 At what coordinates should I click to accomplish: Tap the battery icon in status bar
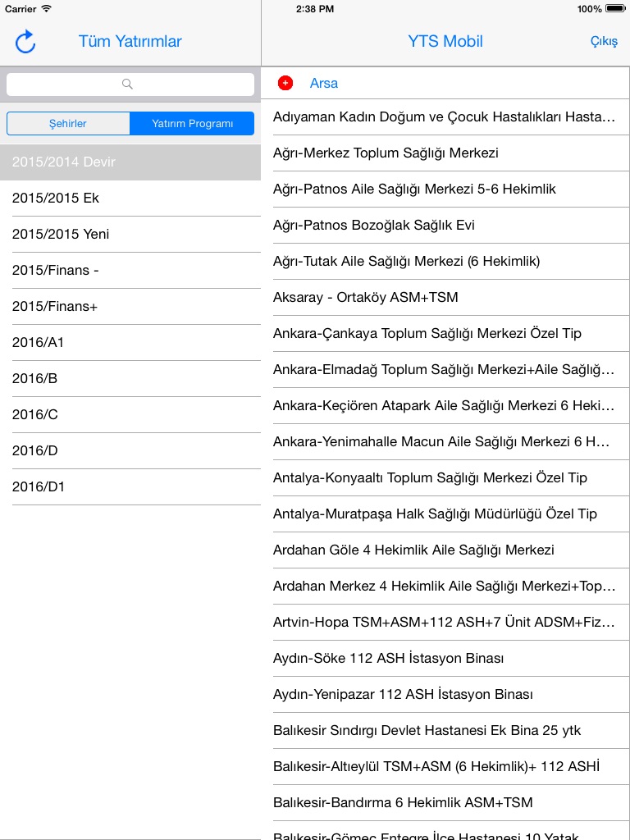[x=614, y=9]
